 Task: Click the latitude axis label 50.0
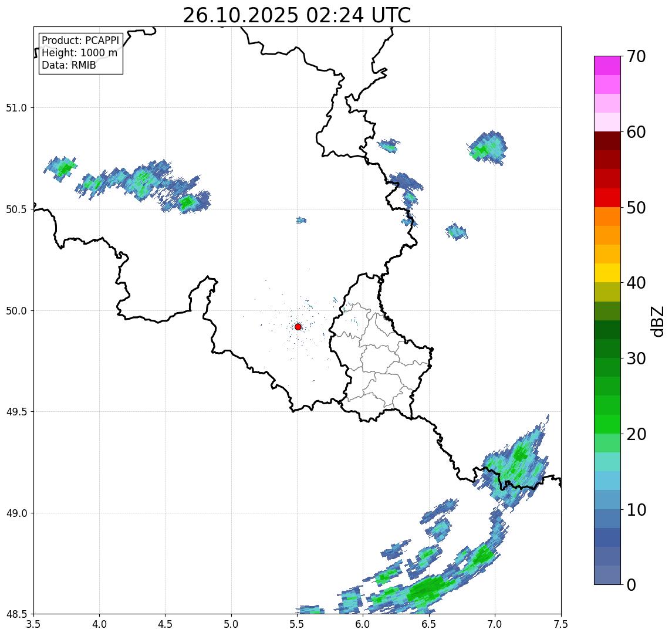point(16,311)
